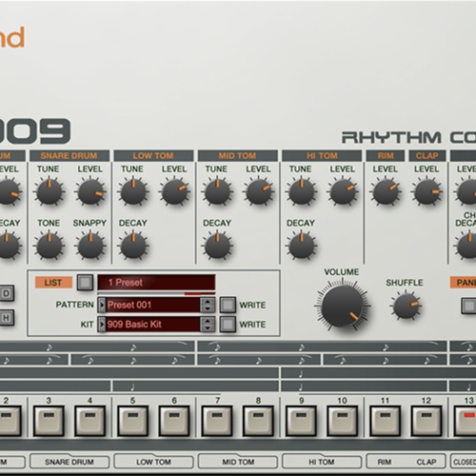
Task: Click the Hi Tom Tune knob
Action: 301,192
